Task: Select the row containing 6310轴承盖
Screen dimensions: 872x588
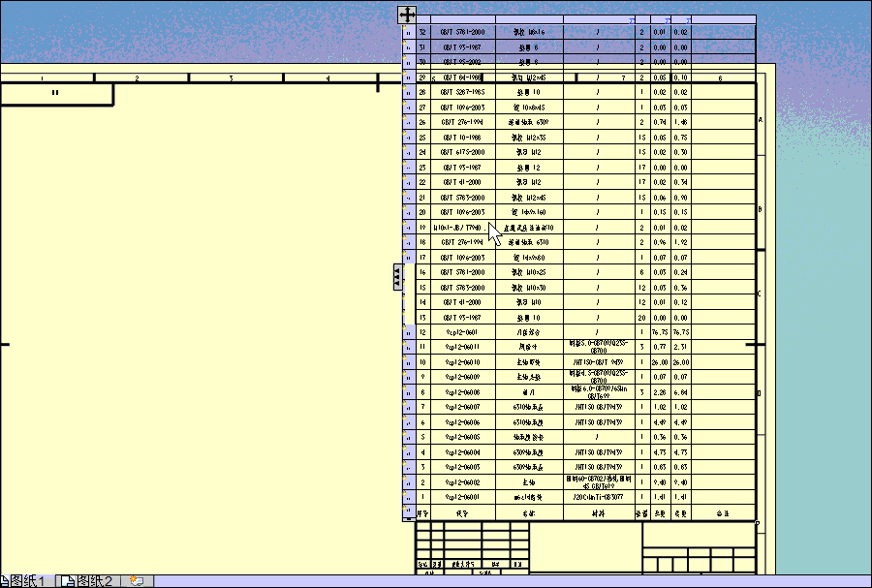Action: 528,406
